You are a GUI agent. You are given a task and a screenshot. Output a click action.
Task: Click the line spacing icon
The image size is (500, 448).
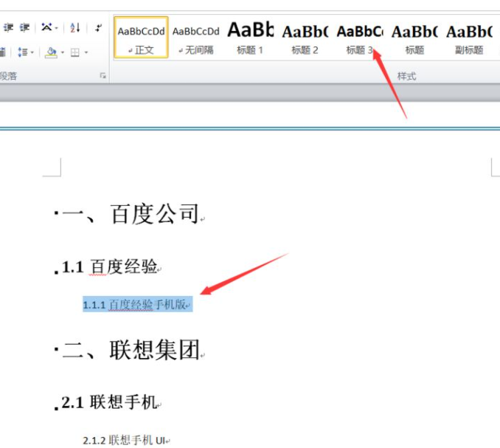[23, 52]
